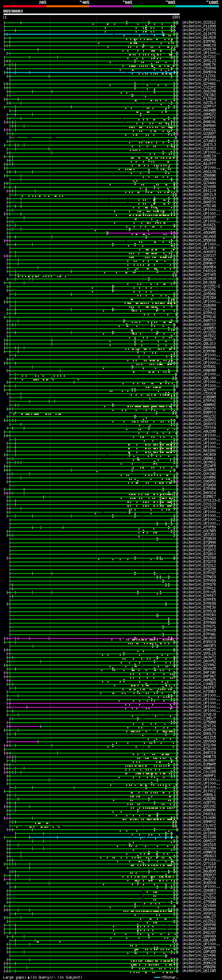Click hit label UniRef100_C5XP48
Image resolution: width=222 pixels, height=980 pixels.
[199, 68]
